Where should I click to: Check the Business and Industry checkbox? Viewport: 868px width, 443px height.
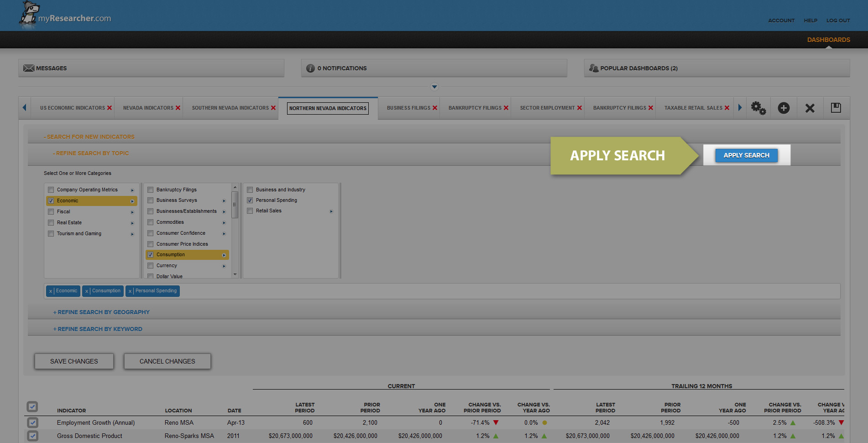[250, 190]
